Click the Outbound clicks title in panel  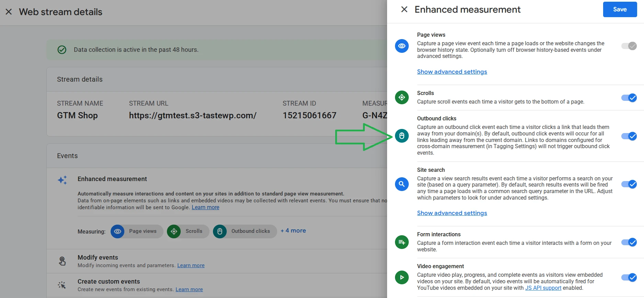(437, 119)
